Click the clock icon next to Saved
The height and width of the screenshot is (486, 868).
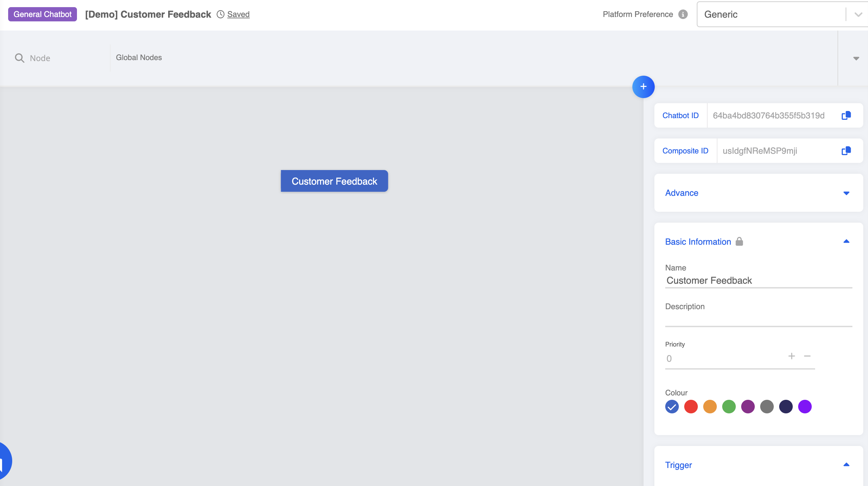(x=220, y=14)
